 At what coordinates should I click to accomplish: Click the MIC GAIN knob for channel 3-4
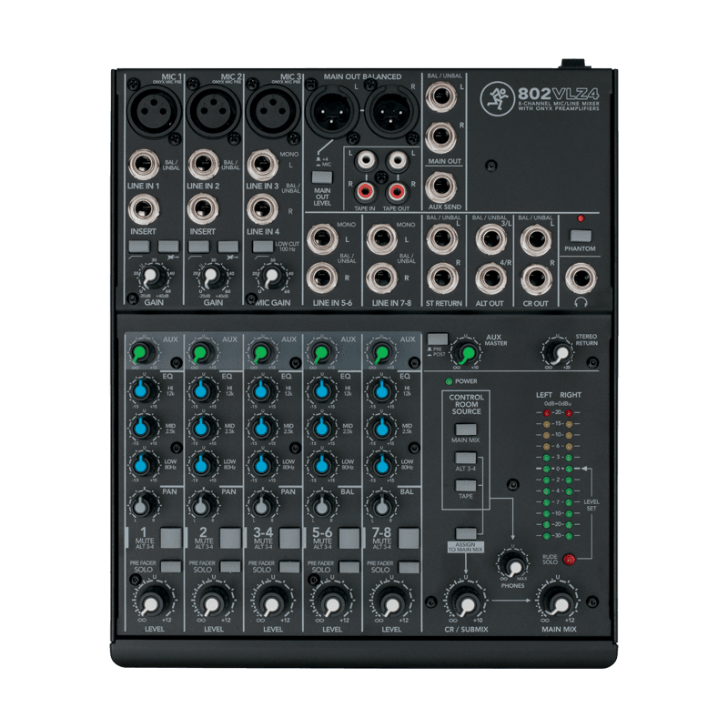coord(271,277)
